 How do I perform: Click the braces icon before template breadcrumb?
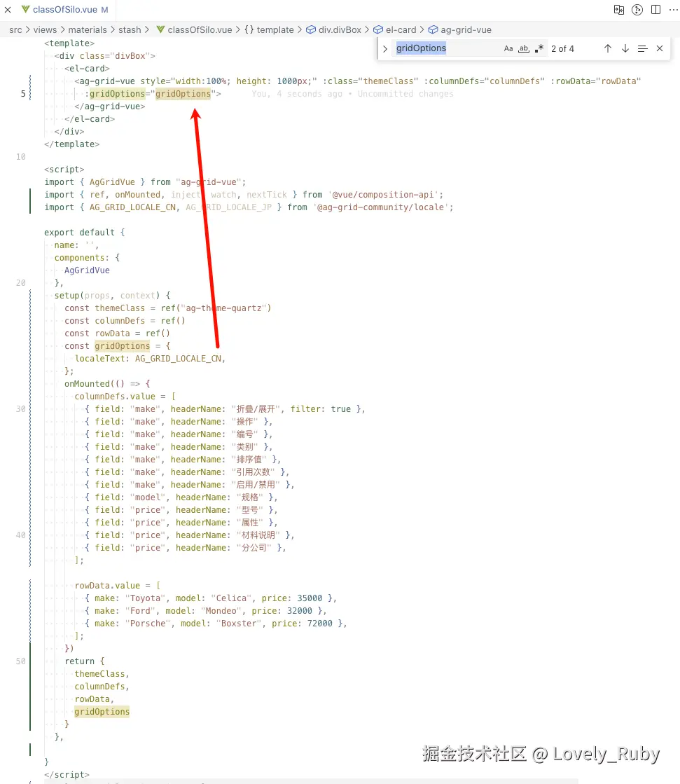(x=249, y=30)
